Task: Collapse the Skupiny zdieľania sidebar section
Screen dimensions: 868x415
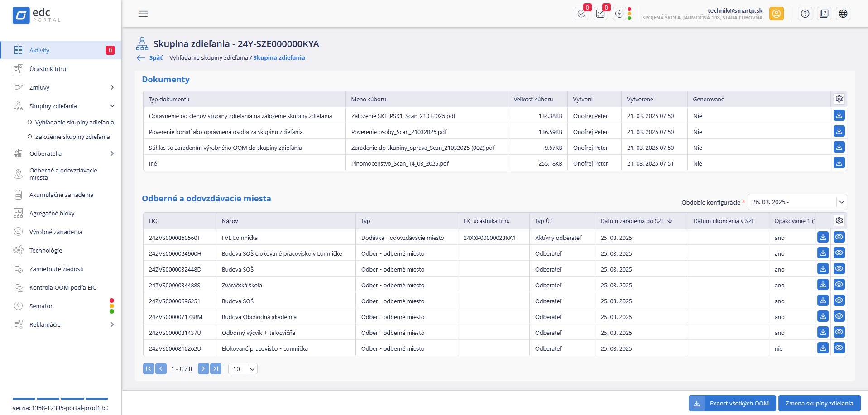Action: (112, 106)
